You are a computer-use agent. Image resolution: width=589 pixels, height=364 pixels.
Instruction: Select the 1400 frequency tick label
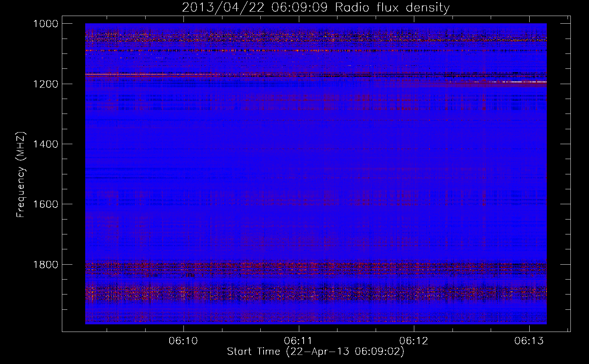46,144
